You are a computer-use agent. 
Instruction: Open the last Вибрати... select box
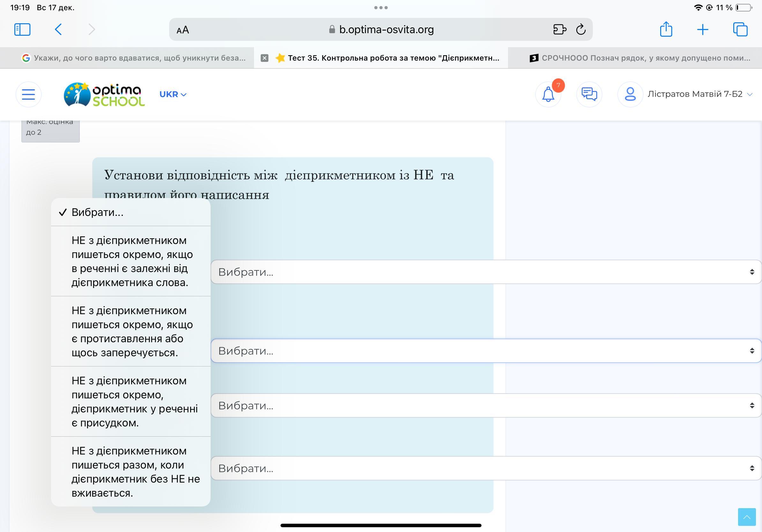coord(485,468)
